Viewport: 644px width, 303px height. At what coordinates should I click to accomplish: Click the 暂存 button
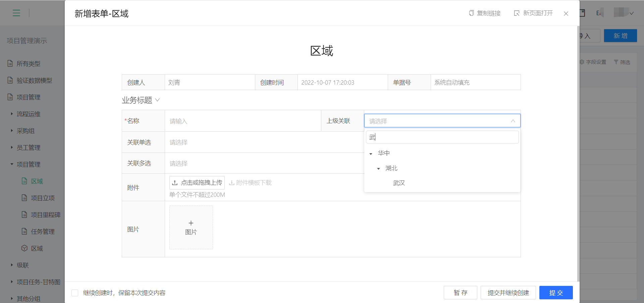pos(460,293)
